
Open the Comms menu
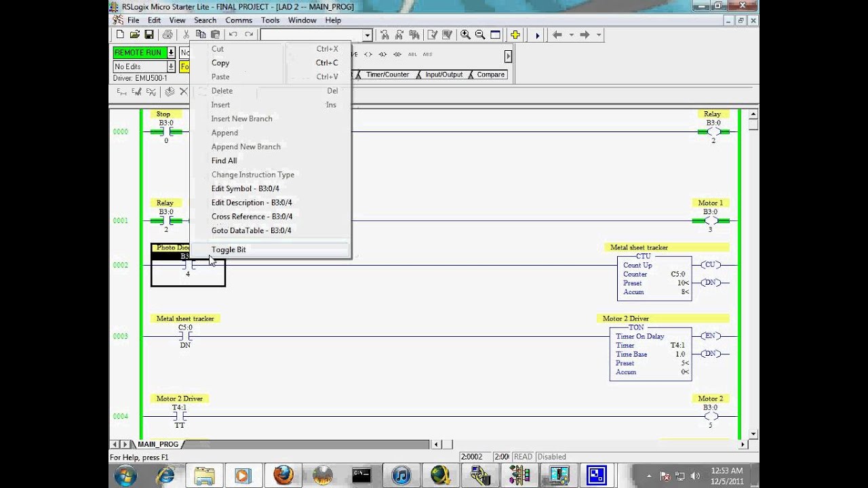coord(239,20)
